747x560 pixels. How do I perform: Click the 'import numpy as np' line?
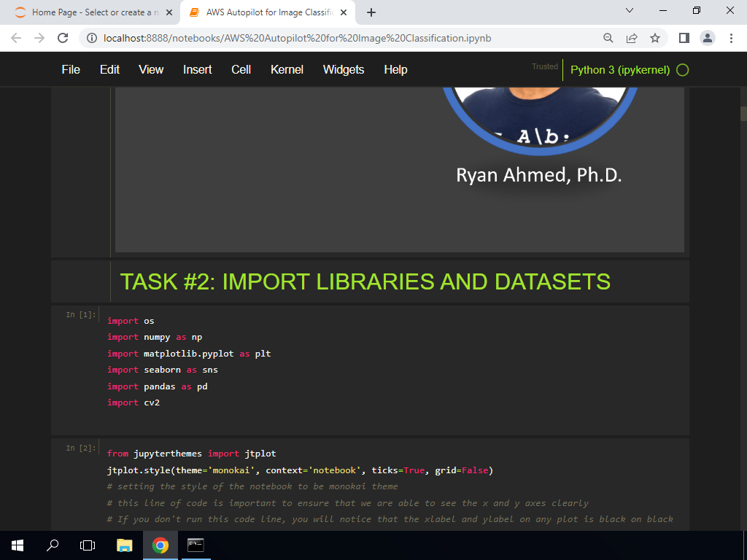(x=155, y=337)
